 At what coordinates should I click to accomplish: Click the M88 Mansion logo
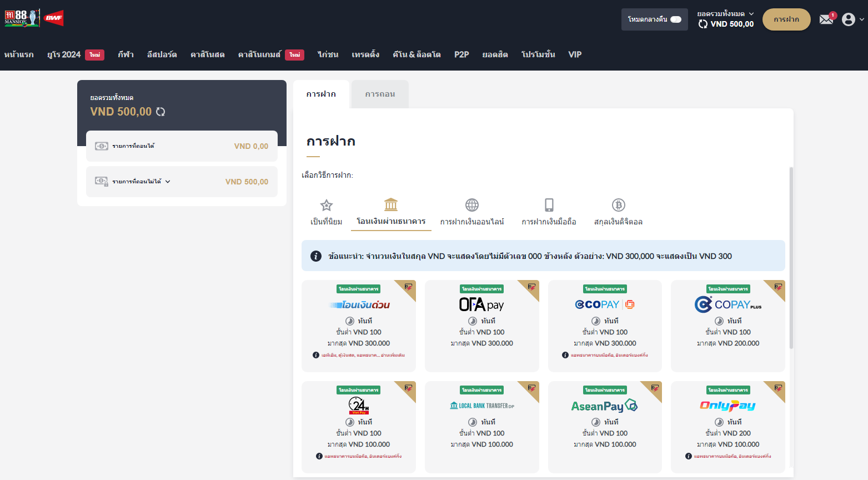click(x=22, y=18)
